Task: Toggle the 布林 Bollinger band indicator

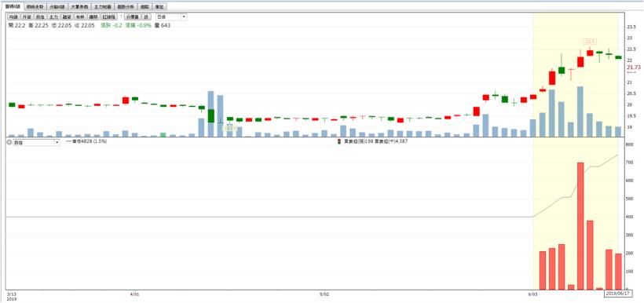Action: (80, 16)
